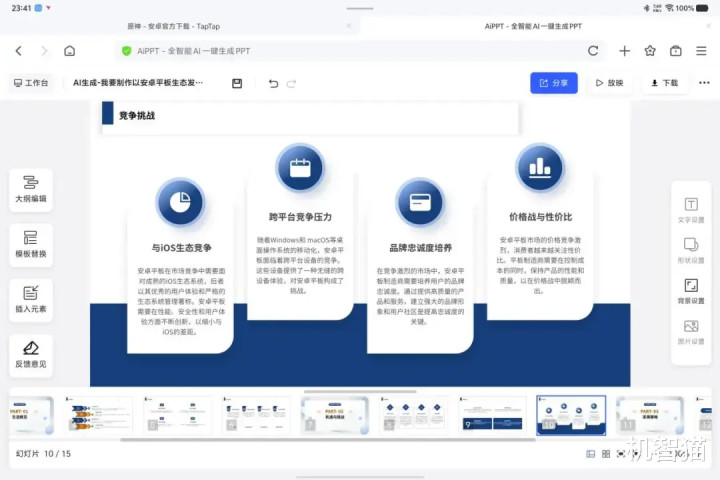Add a new tab with the plus icon
Viewport: 720px width, 480px height.
pos(624,51)
